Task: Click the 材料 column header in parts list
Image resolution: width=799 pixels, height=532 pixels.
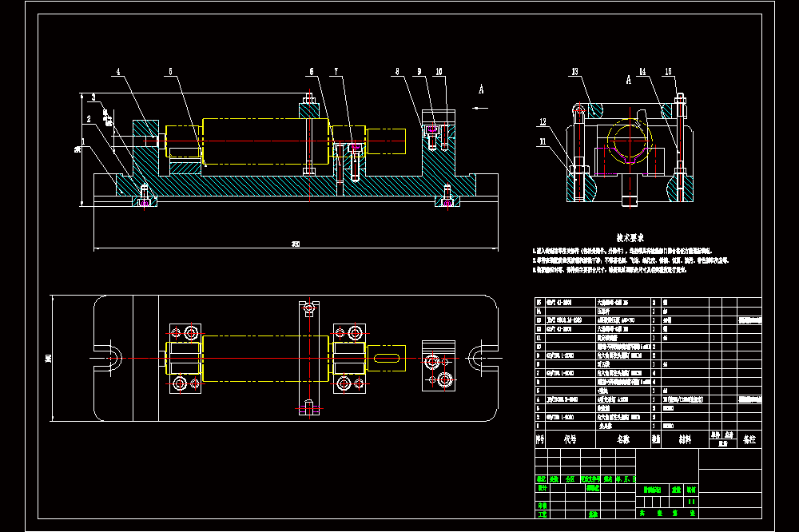Action: (685, 439)
